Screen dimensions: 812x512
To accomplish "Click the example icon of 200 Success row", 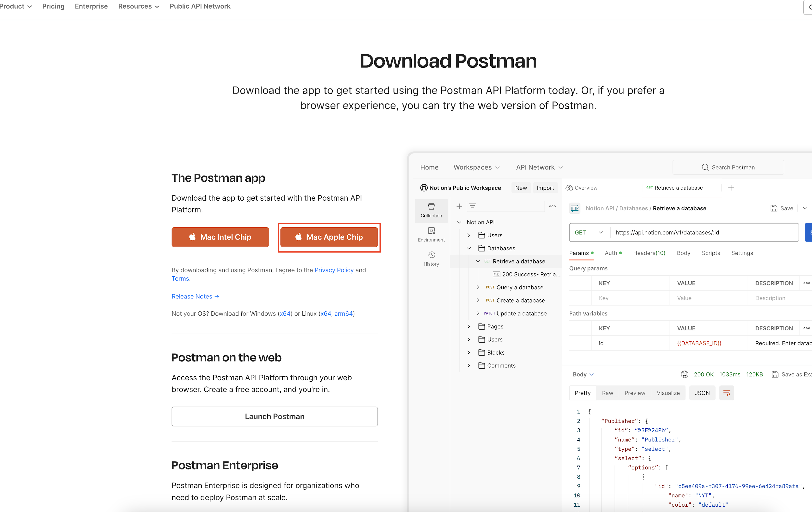I will [x=496, y=274].
